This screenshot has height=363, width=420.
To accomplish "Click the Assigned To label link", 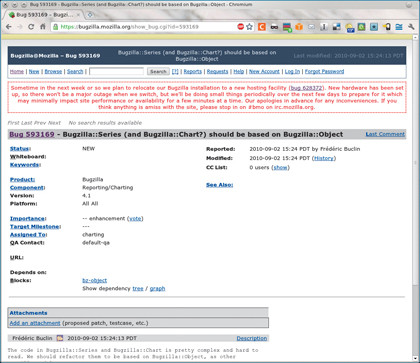I will [x=28, y=234].
